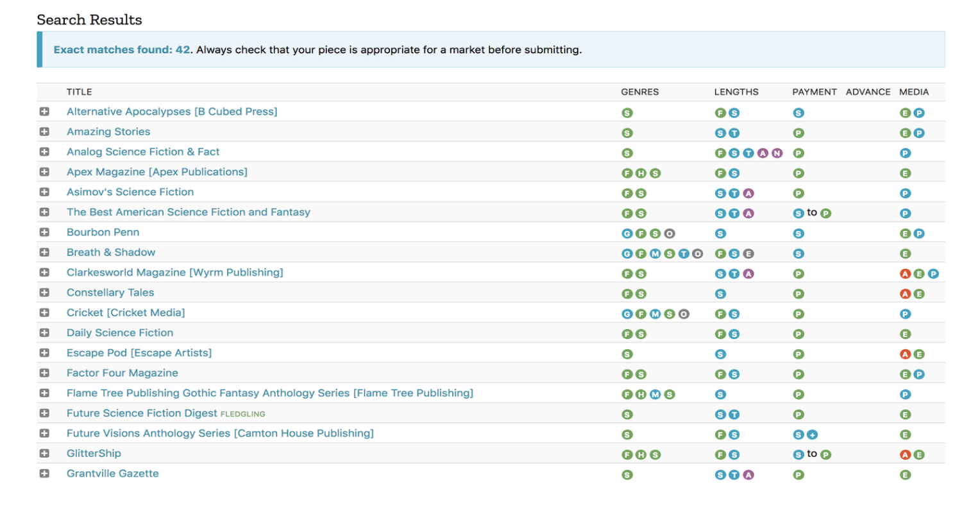Click the gray O genre icon for Cricket

(684, 314)
